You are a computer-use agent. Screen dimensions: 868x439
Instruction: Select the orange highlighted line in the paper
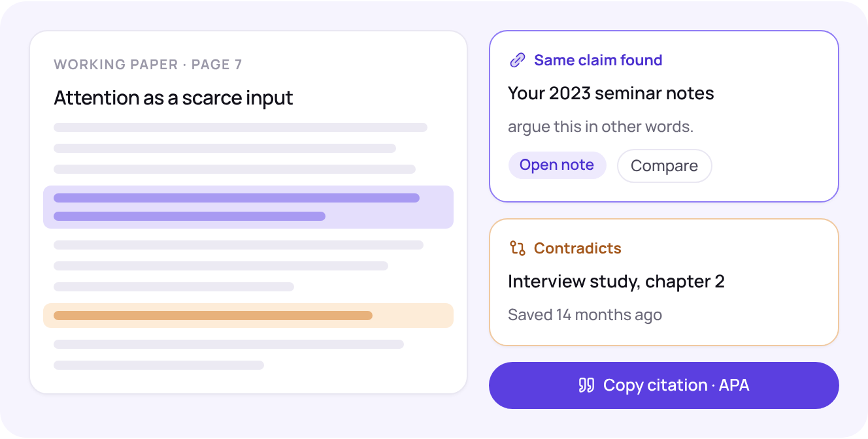pos(248,316)
